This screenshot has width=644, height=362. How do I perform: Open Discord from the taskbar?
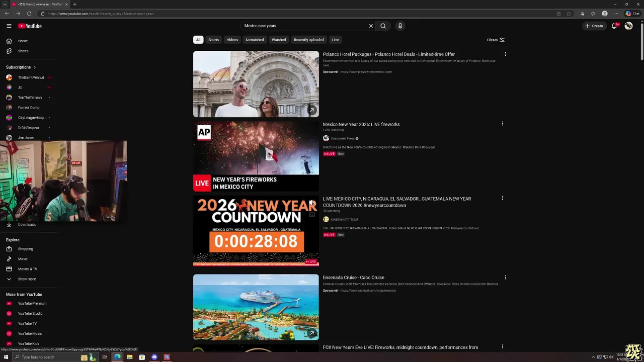(x=154, y=357)
